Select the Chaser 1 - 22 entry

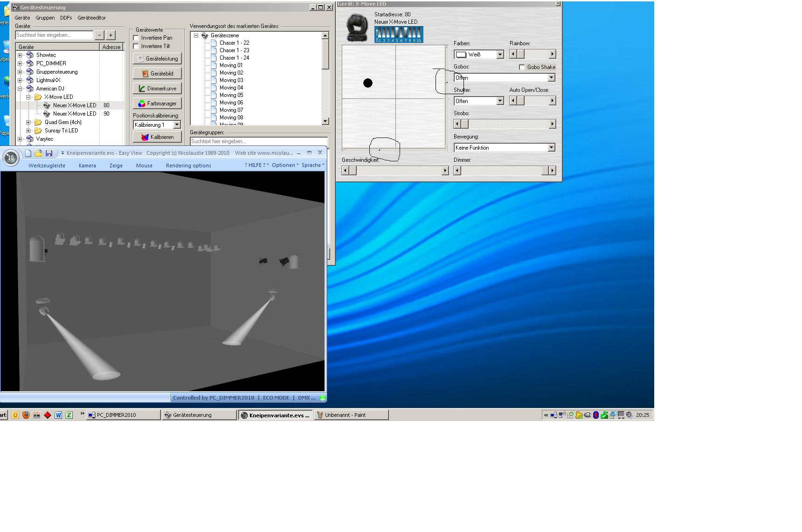234,43
